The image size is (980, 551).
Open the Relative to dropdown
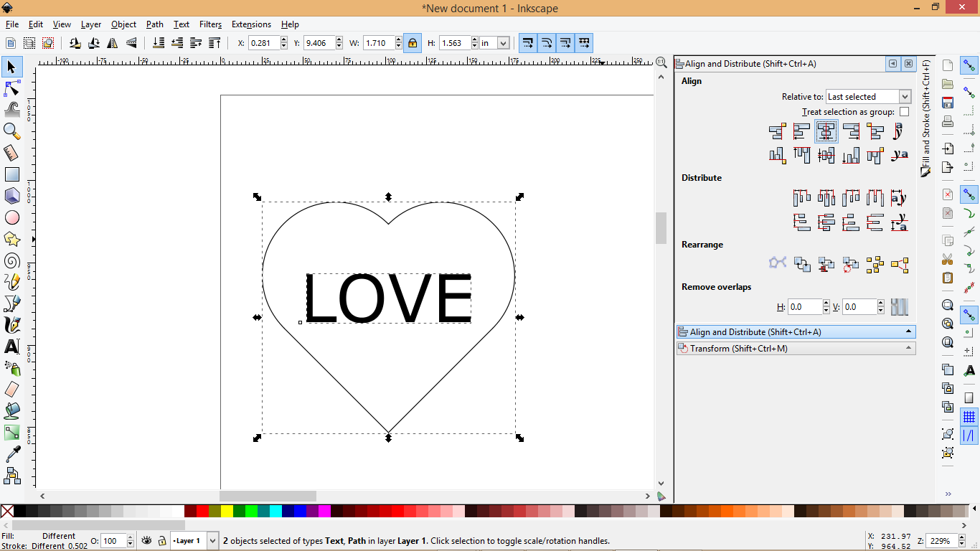(868, 96)
